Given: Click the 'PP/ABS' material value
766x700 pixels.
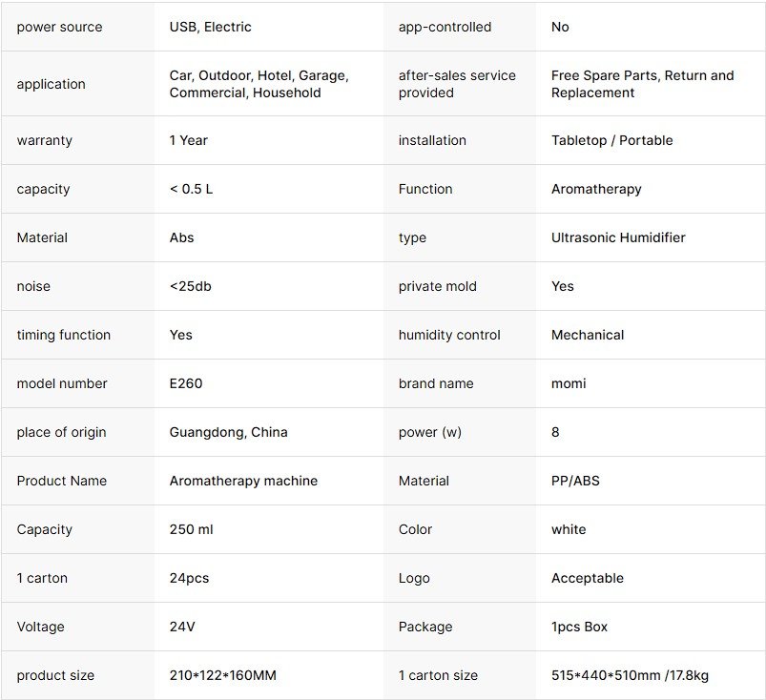Looking at the screenshot, I should coord(575,481).
